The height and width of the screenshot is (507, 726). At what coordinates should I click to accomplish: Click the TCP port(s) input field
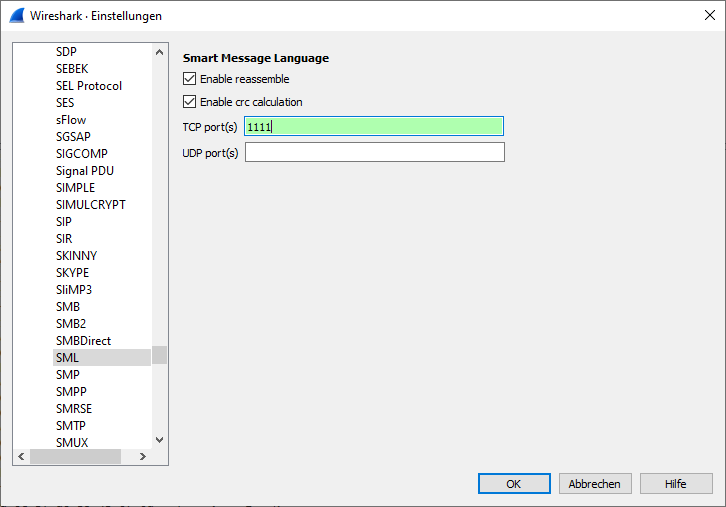pyautogui.click(x=373, y=126)
